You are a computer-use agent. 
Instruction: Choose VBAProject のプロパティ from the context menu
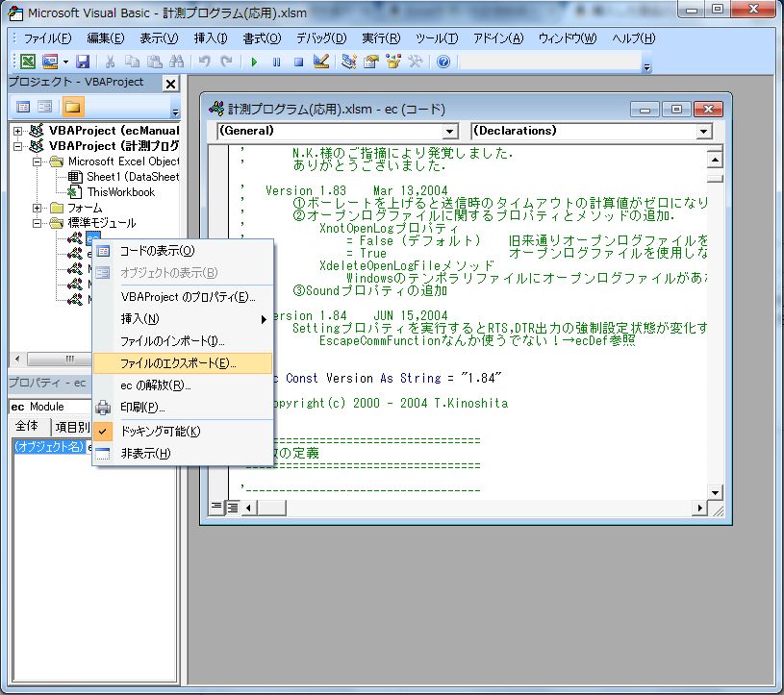pyautogui.click(x=183, y=297)
